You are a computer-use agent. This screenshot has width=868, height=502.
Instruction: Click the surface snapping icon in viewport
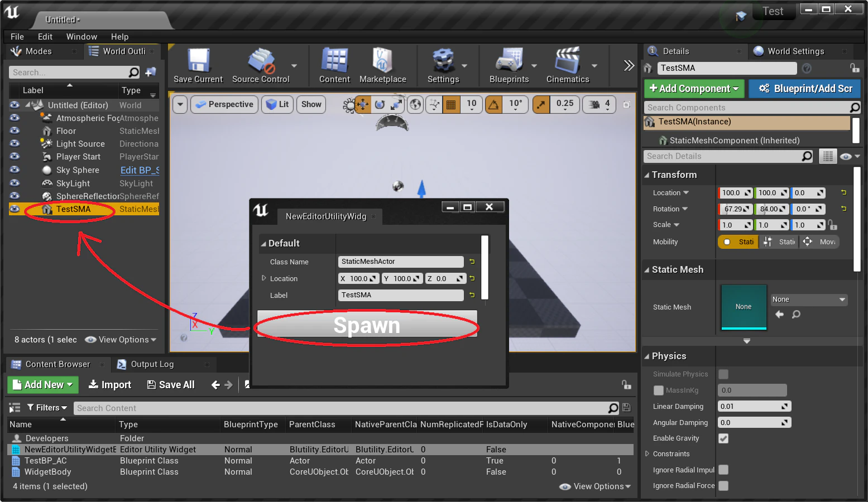[434, 104]
